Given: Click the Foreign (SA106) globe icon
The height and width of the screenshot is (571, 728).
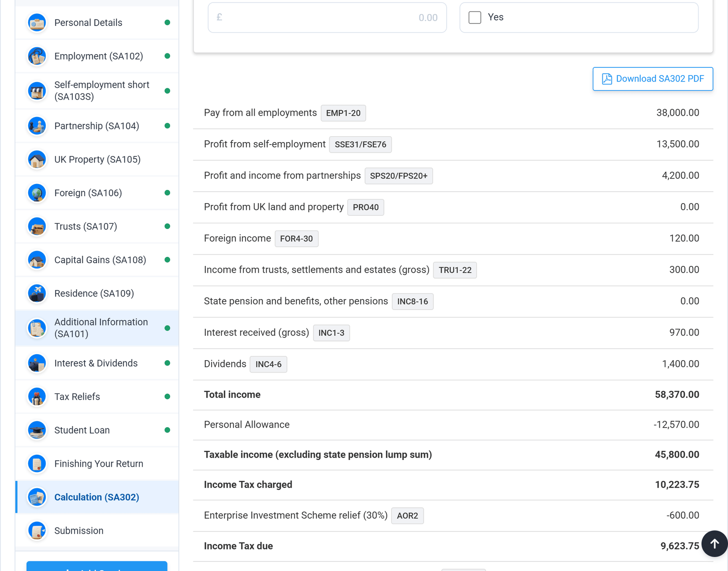Looking at the screenshot, I should (x=37, y=193).
